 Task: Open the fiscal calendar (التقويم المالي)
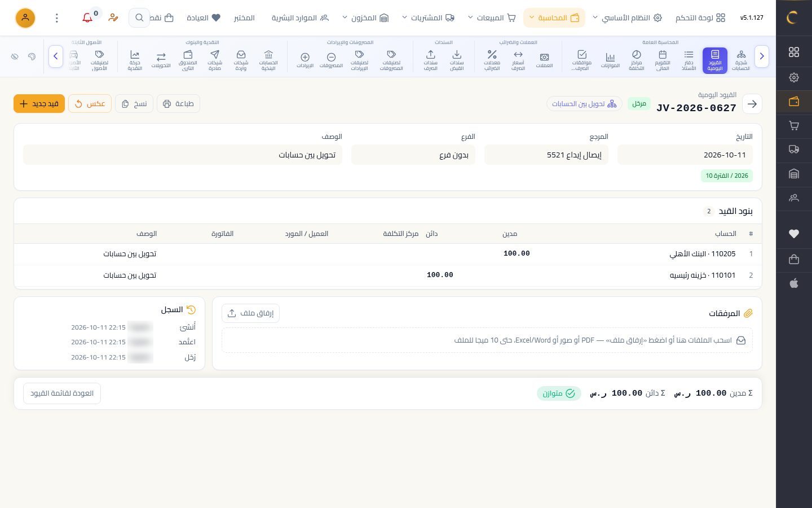pos(663,60)
